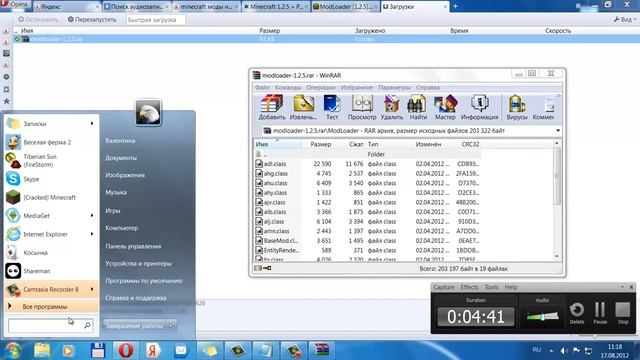The height and width of the screenshot is (360, 640).
Task: Click the Windows Start orb
Action: [12, 350]
